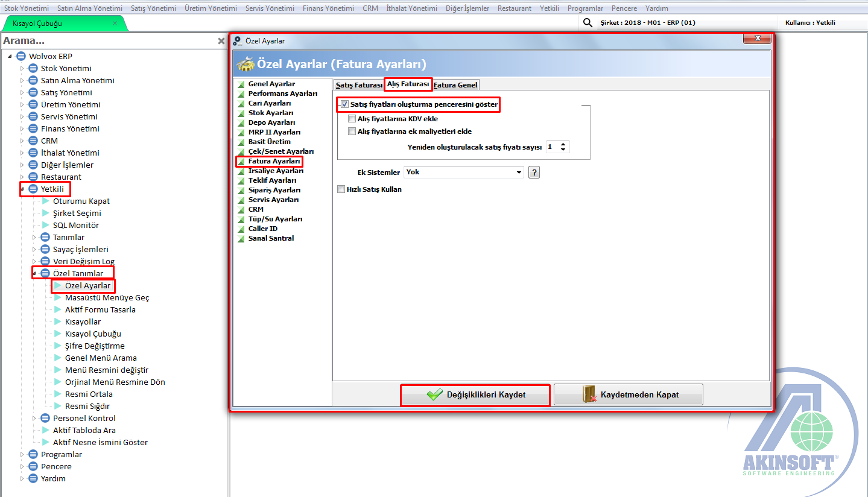Tick the Hızlı Satış Kullan checkbox

point(341,189)
